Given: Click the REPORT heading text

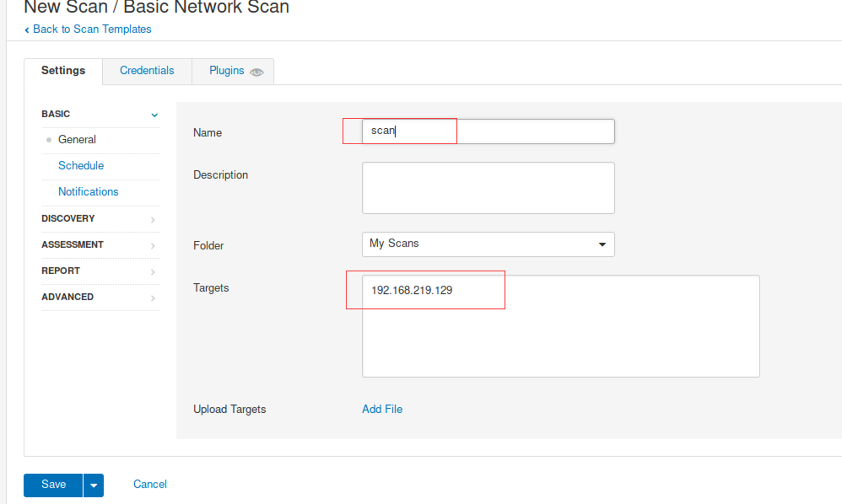Looking at the screenshot, I should coord(61,271).
